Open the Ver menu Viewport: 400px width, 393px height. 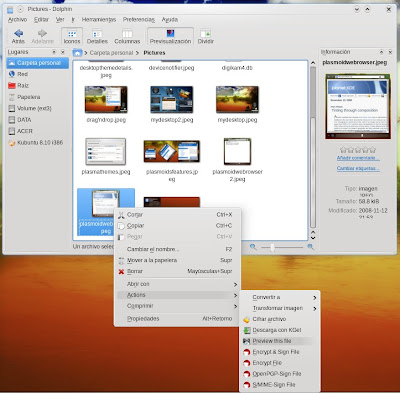coord(60,20)
